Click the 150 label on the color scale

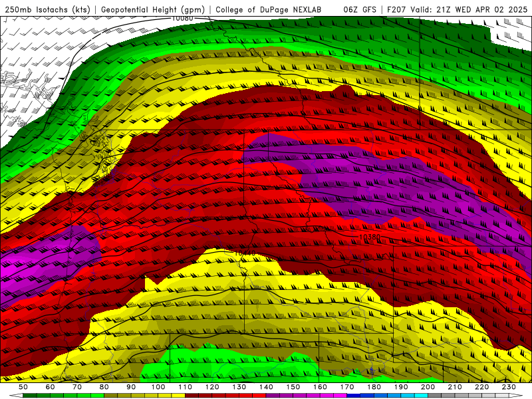(x=293, y=387)
